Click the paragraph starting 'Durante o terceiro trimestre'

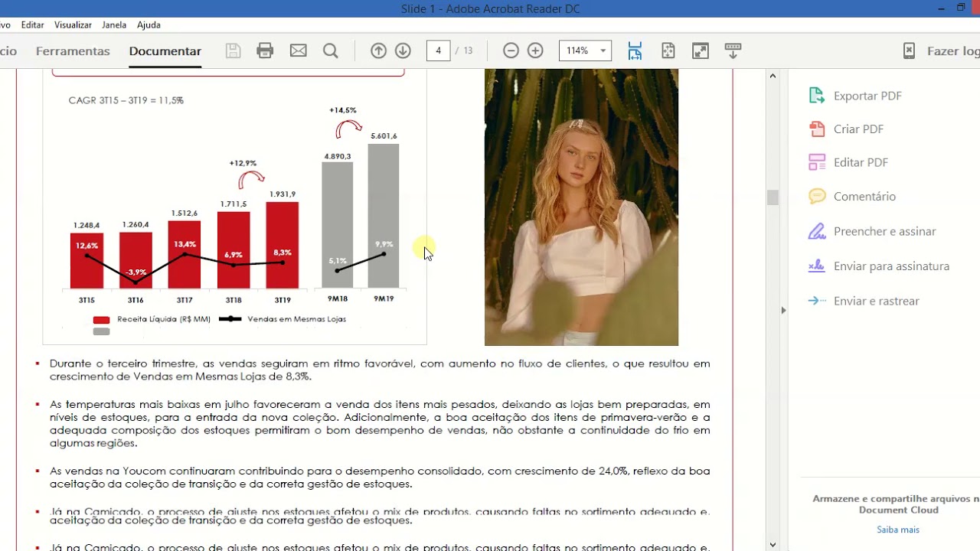[380, 370]
